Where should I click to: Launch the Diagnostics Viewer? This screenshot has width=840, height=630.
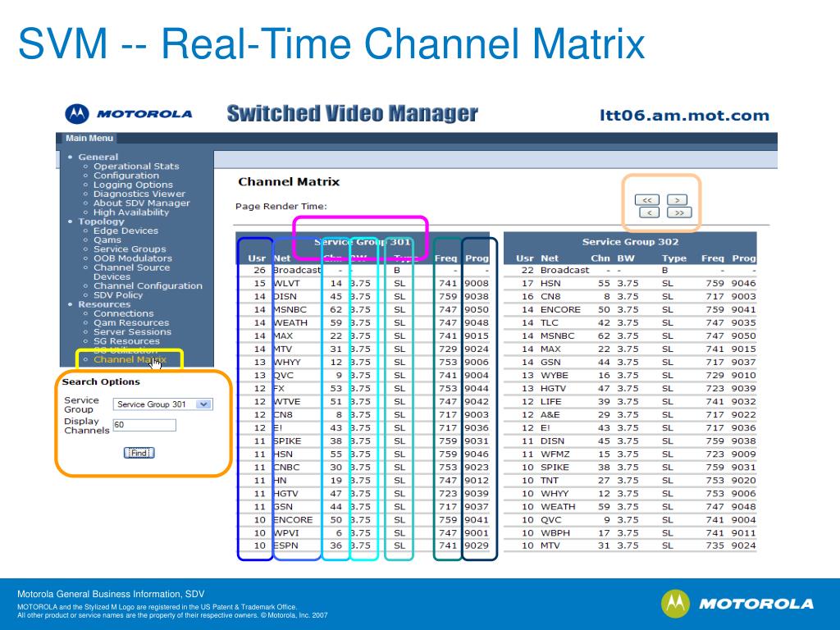[139, 194]
